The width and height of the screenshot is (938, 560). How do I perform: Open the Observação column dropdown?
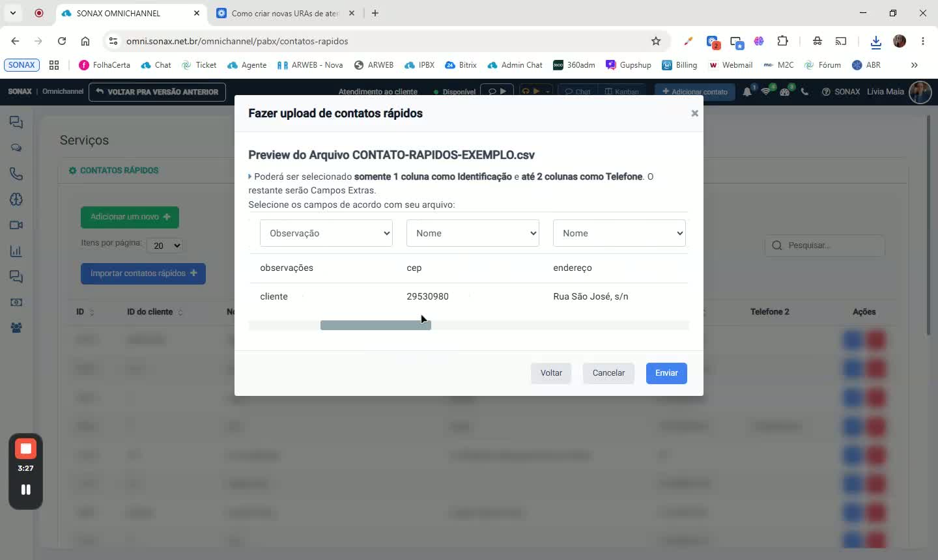pyautogui.click(x=326, y=233)
